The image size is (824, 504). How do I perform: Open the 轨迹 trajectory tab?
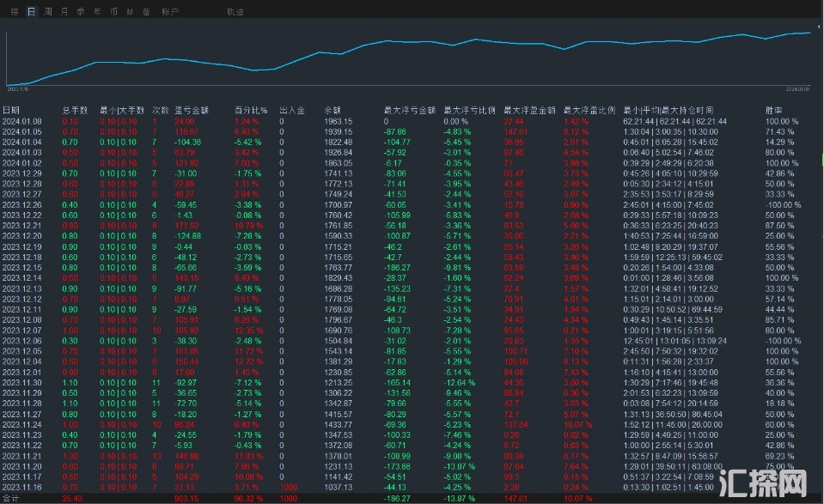pyautogui.click(x=235, y=11)
